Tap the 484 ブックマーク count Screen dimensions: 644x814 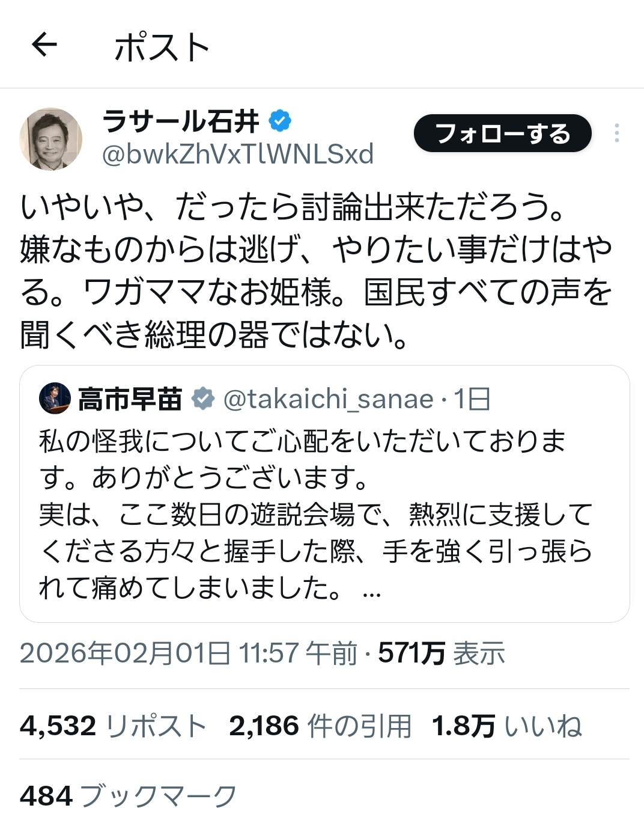128,796
